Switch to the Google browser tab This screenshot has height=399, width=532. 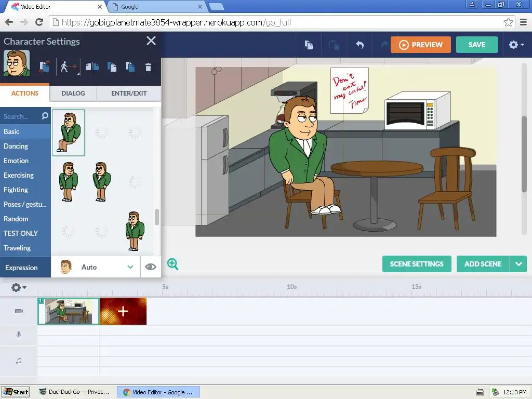[x=156, y=6]
